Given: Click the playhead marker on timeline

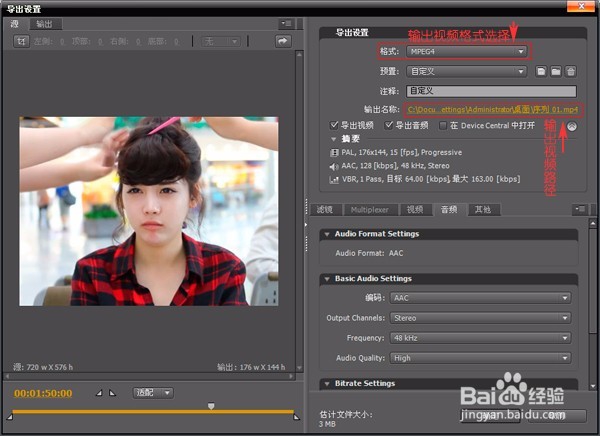Looking at the screenshot, I should (x=211, y=405).
